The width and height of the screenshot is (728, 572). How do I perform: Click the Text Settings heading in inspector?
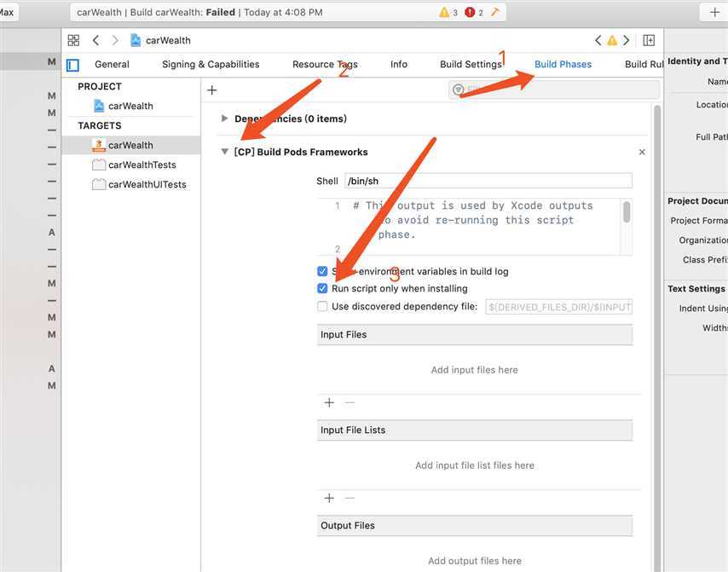[696, 289]
